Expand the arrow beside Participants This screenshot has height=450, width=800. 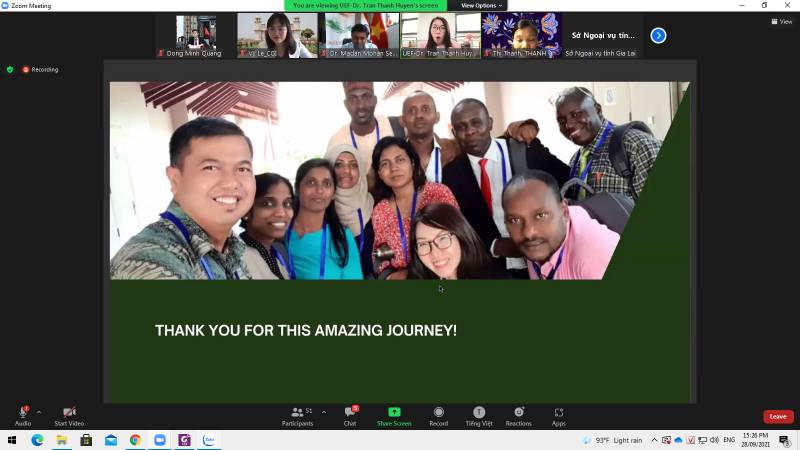tap(323, 411)
